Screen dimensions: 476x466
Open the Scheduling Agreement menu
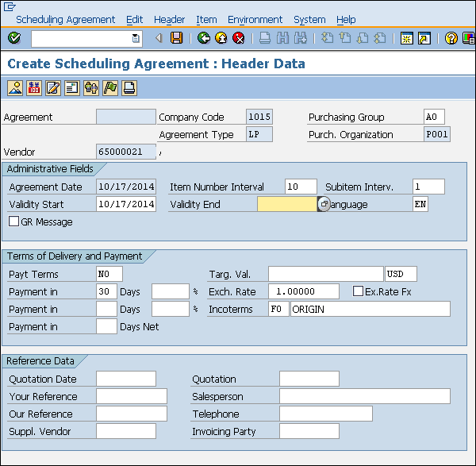[x=65, y=19]
